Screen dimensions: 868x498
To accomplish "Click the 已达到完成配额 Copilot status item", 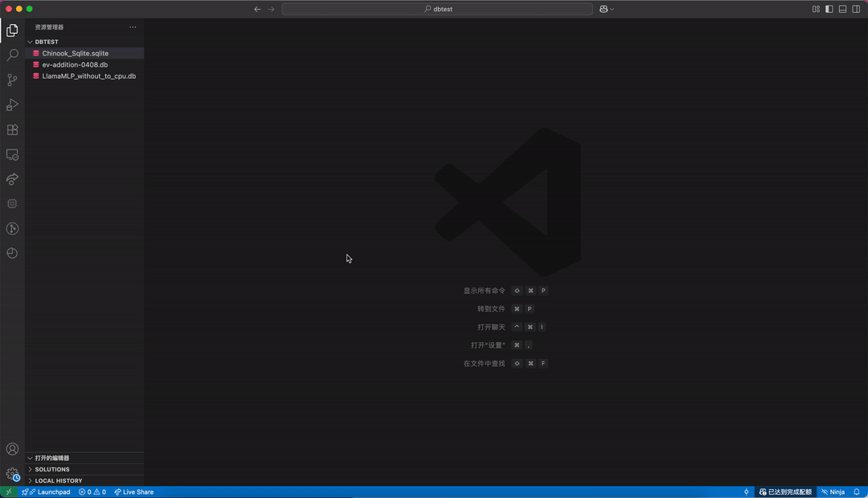I will [785, 492].
